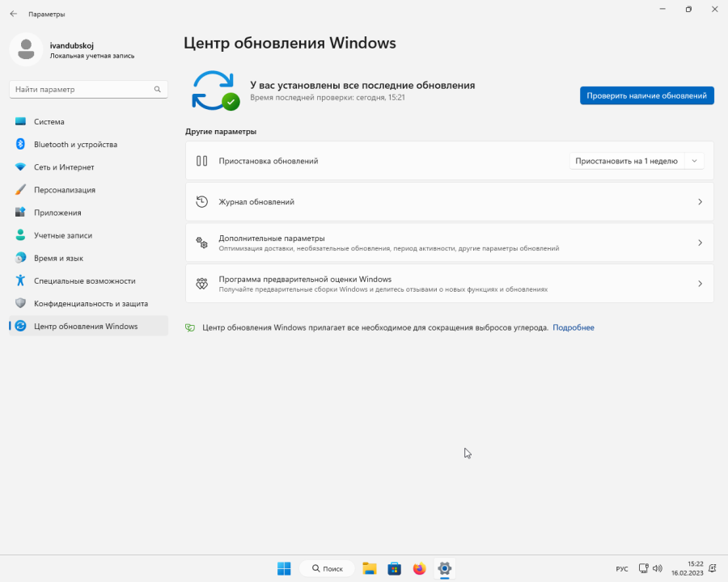Open the Windows Start button

(x=284, y=568)
